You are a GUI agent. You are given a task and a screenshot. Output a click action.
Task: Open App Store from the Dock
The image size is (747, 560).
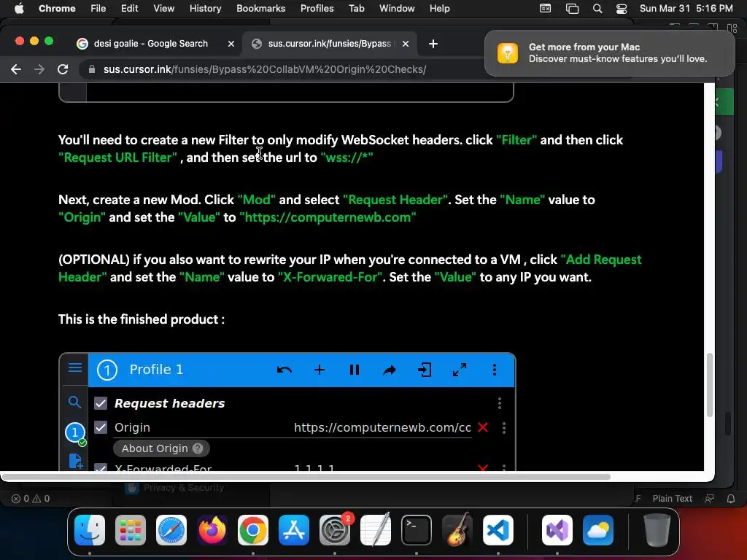(294, 530)
